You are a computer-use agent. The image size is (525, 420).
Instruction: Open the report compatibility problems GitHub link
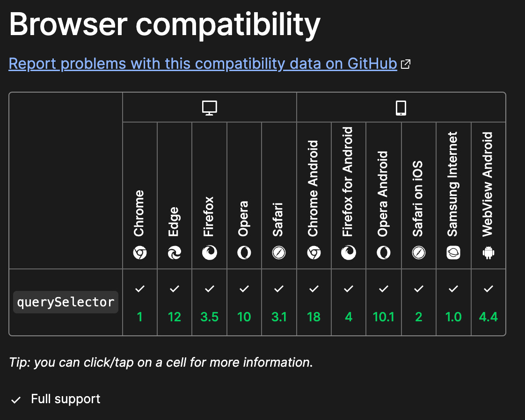click(202, 63)
